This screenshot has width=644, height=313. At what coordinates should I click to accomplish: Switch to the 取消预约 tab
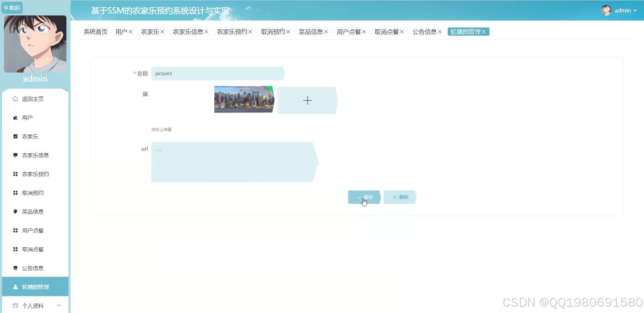click(x=273, y=32)
